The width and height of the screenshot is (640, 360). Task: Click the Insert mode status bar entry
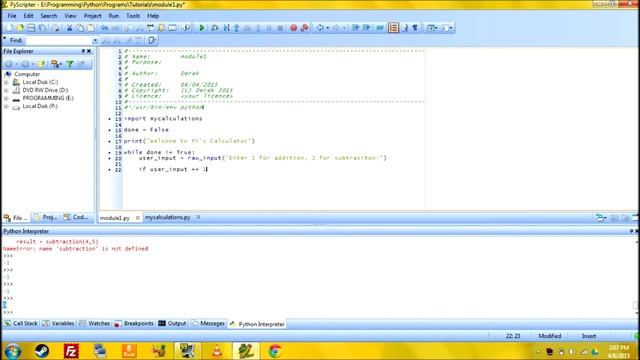(589, 336)
